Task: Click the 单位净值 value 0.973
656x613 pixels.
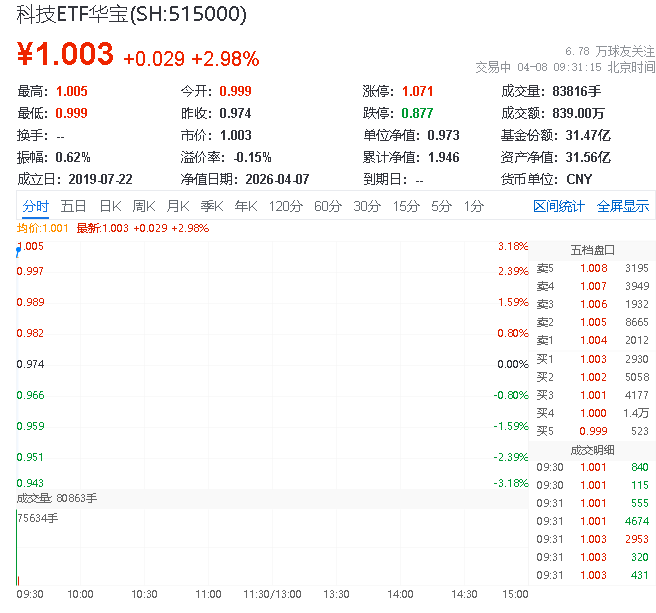Action: point(443,135)
